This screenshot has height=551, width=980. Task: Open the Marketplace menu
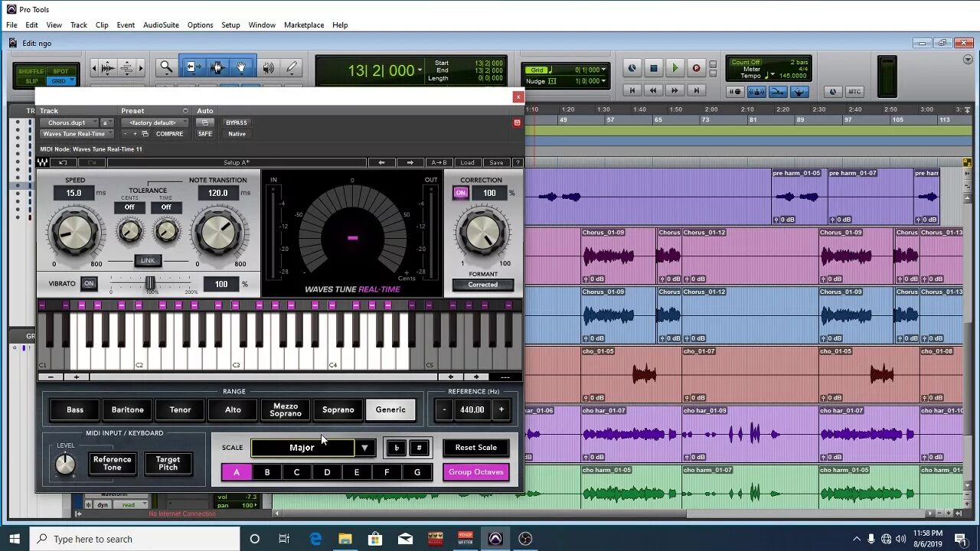click(304, 25)
